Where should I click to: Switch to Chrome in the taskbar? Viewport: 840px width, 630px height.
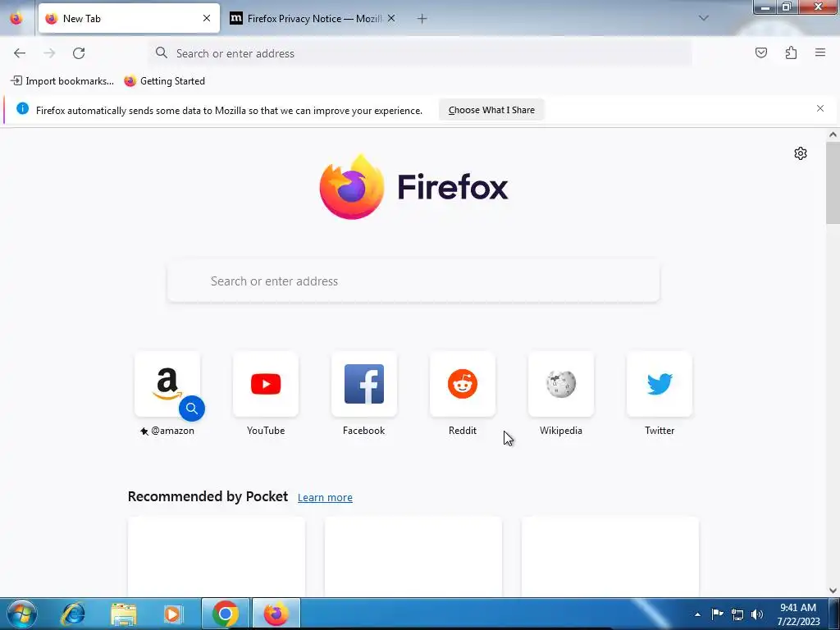tap(226, 614)
